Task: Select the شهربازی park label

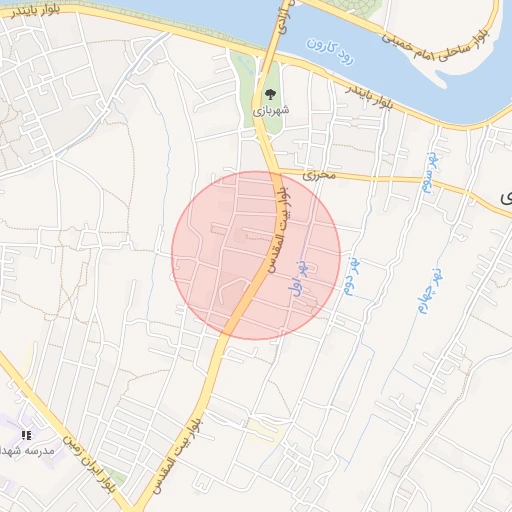Action: [x=271, y=110]
